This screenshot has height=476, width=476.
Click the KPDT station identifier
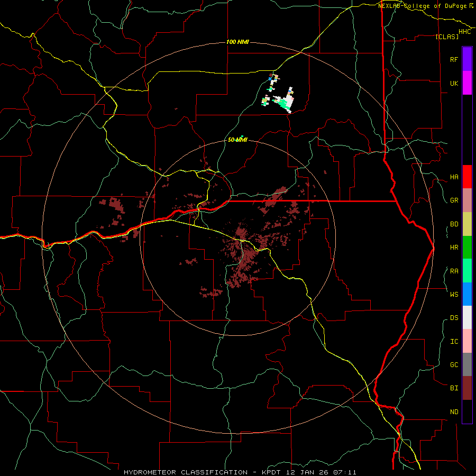[270, 472]
